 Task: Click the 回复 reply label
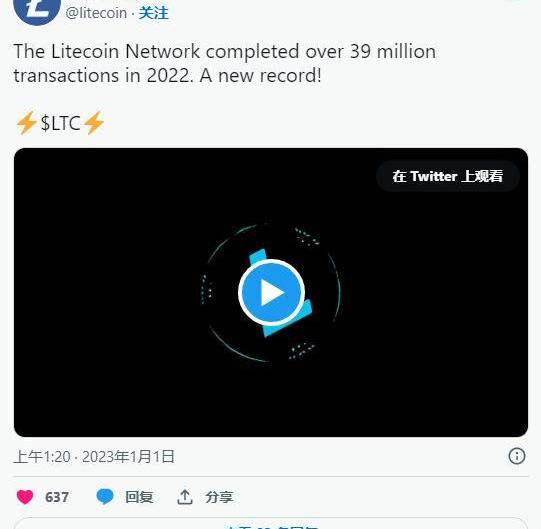139,497
